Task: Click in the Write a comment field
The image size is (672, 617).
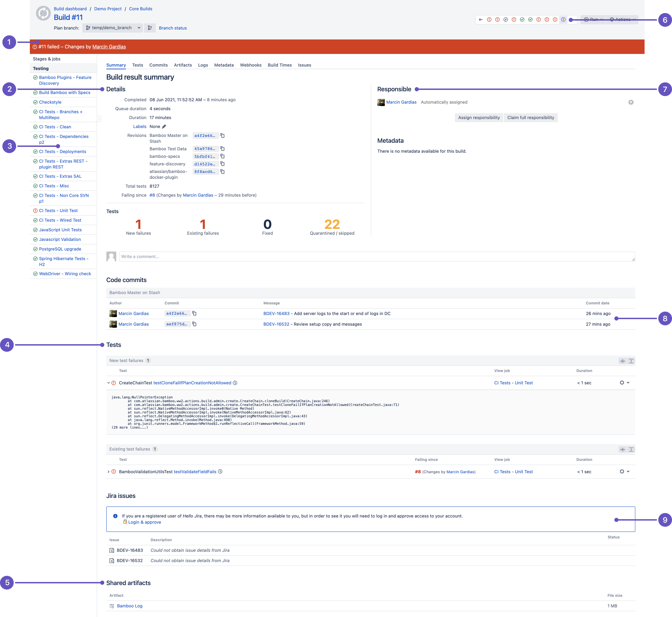Action: coord(377,257)
